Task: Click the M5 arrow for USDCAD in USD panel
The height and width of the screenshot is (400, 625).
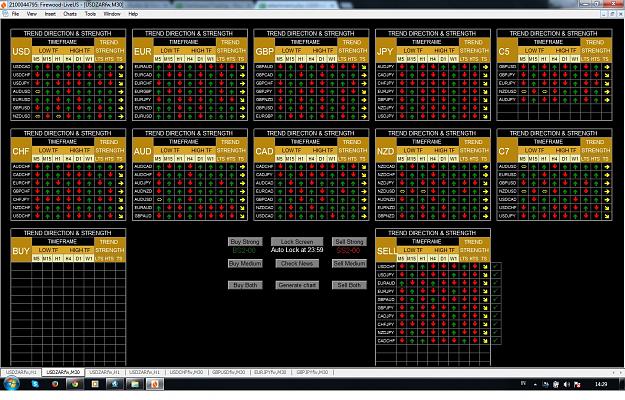Action: point(37,67)
